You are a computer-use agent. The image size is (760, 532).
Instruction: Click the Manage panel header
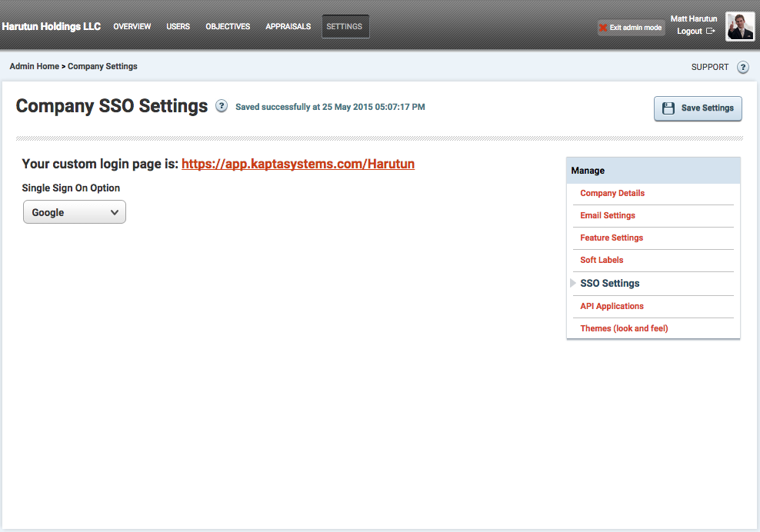(x=653, y=171)
